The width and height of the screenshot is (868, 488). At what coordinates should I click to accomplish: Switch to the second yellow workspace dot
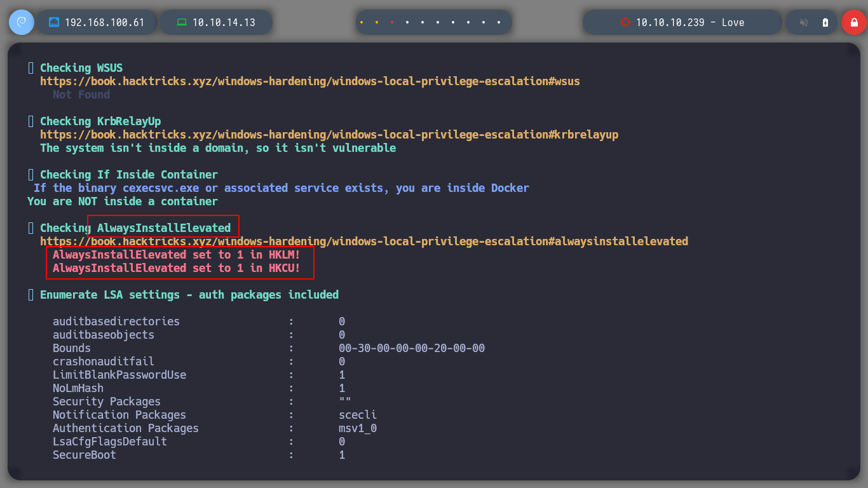pyautogui.click(x=377, y=22)
